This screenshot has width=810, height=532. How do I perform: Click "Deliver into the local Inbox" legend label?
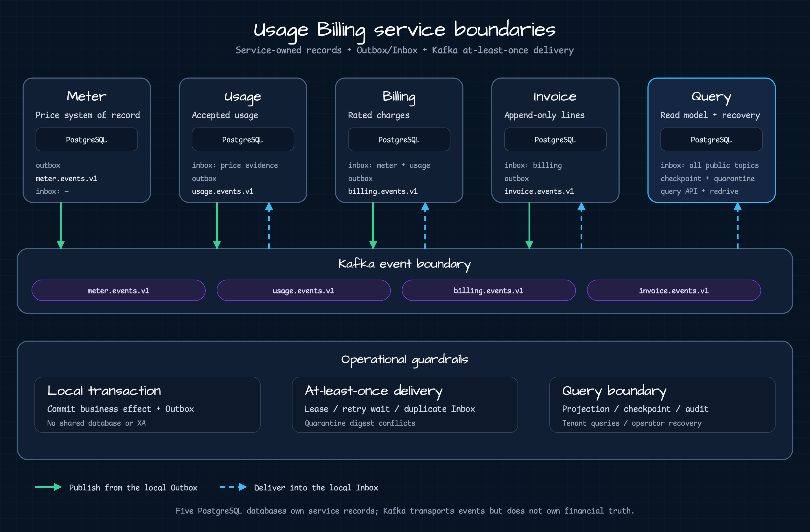point(316,488)
